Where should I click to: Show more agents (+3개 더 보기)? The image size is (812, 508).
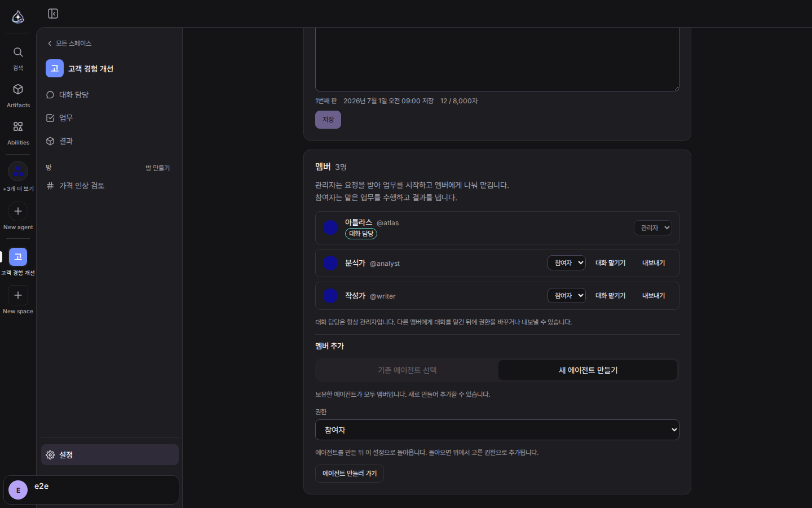(x=18, y=177)
